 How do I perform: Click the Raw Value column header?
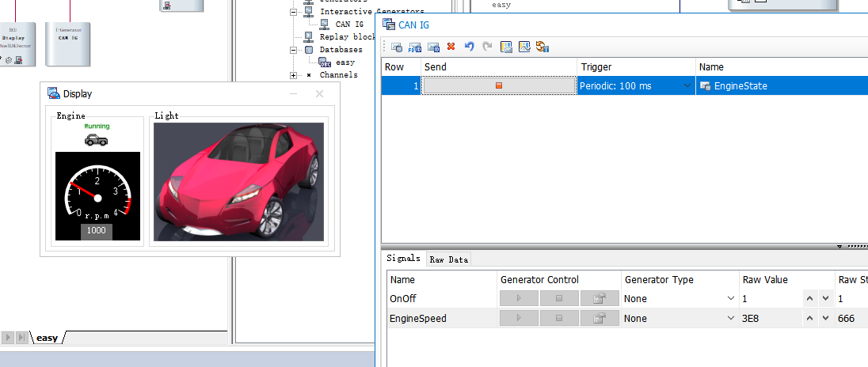[786, 280]
